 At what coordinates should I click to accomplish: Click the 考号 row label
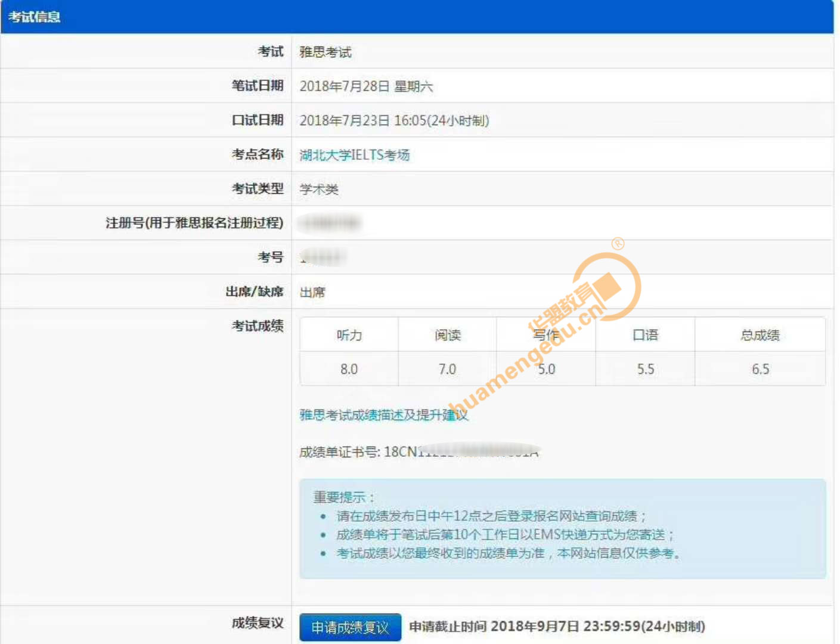pyautogui.click(x=271, y=257)
